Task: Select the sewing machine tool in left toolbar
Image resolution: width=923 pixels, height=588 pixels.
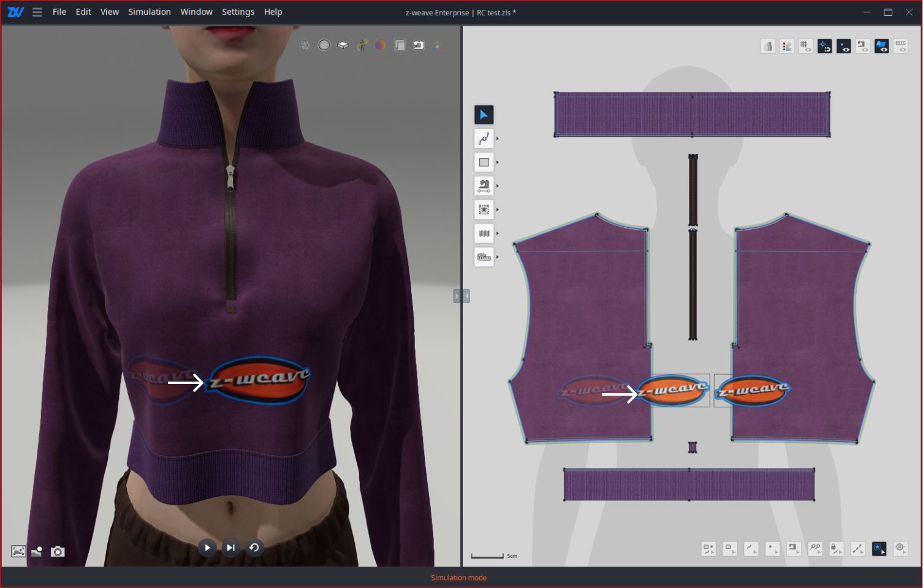Action: pyautogui.click(x=484, y=186)
